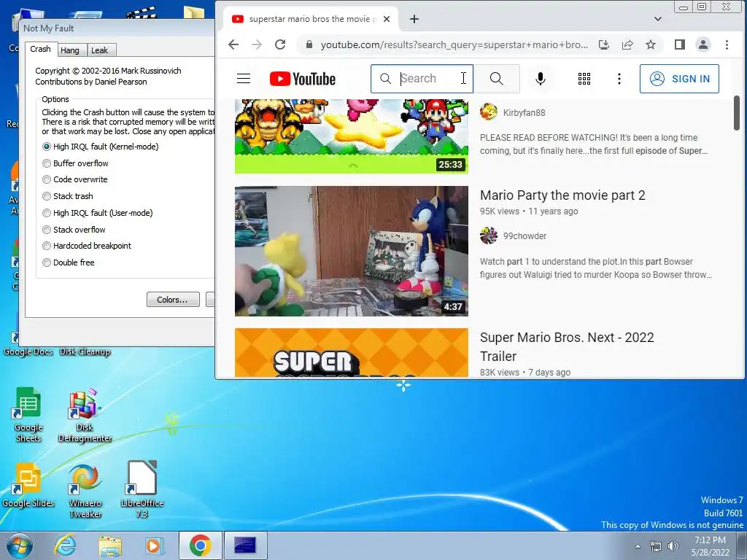Click the SIGN IN button
The image size is (747, 560).
click(679, 79)
